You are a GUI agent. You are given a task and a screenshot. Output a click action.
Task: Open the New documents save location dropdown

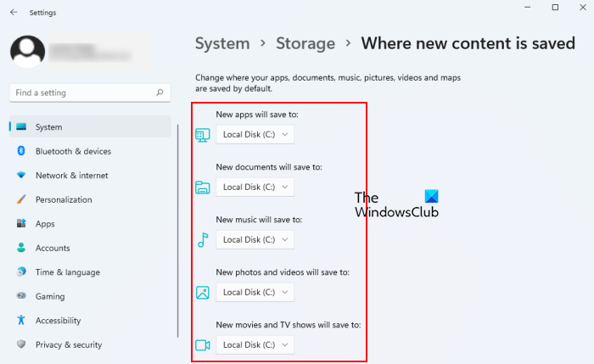pyautogui.click(x=255, y=187)
